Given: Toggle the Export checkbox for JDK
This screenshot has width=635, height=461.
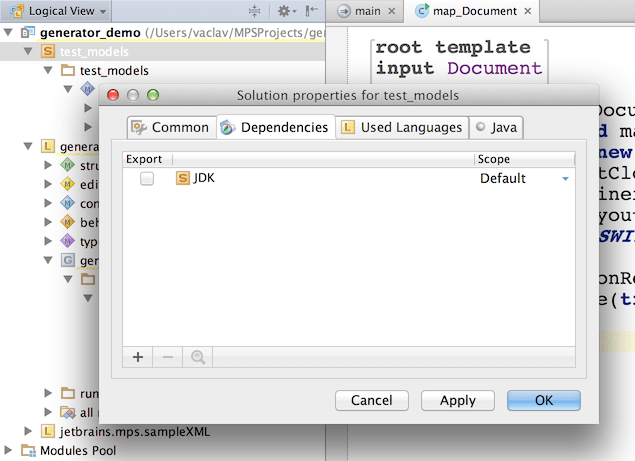Looking at the screenshot, I should coord(147,178).
